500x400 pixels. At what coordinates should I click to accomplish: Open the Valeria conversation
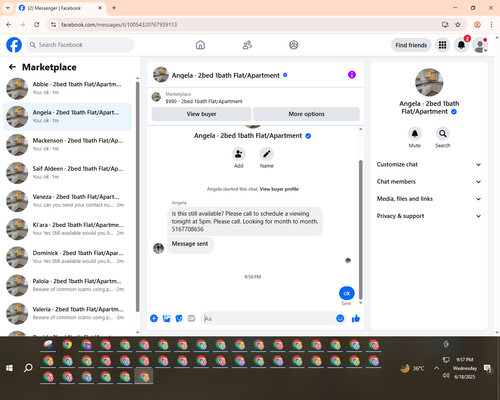67,313
